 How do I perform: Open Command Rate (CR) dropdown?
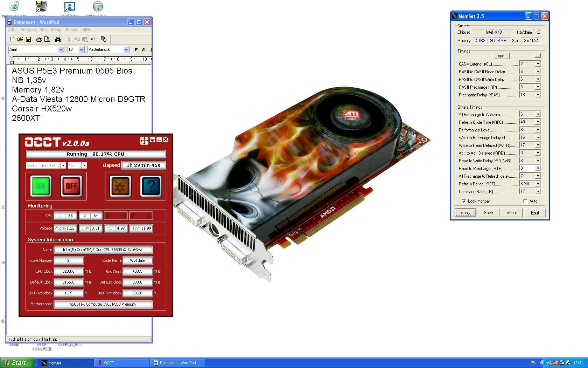(x=538, y=191)
